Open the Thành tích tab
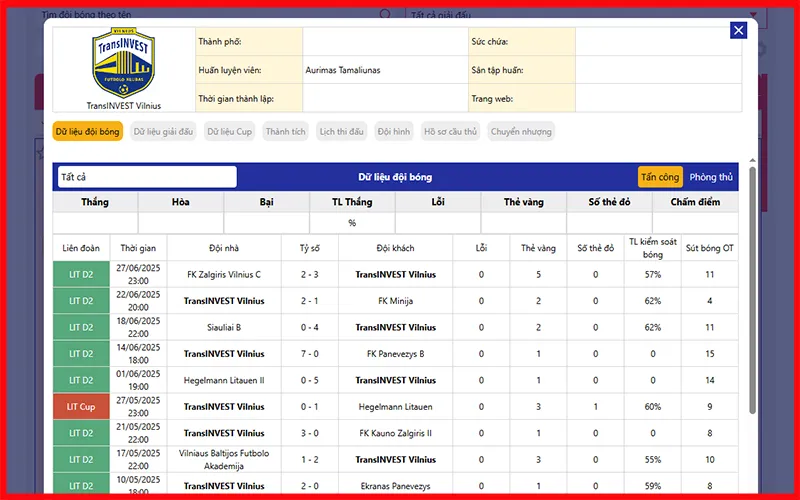 pos(285,131)
